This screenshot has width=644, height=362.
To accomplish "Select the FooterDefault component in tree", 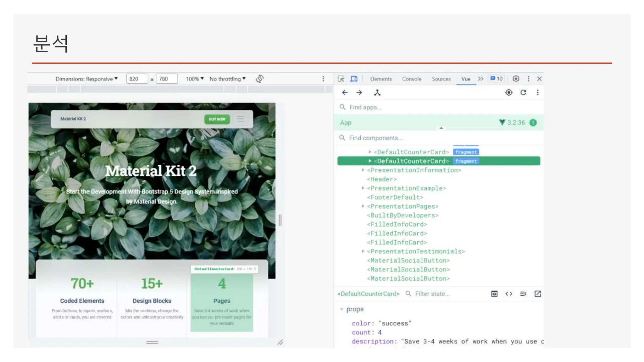I will click(395, 197).
